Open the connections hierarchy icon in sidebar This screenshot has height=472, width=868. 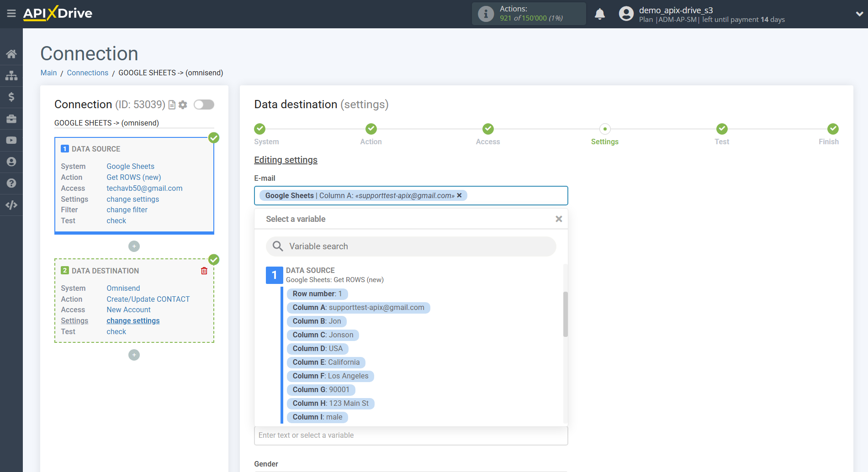click(11, 75)
